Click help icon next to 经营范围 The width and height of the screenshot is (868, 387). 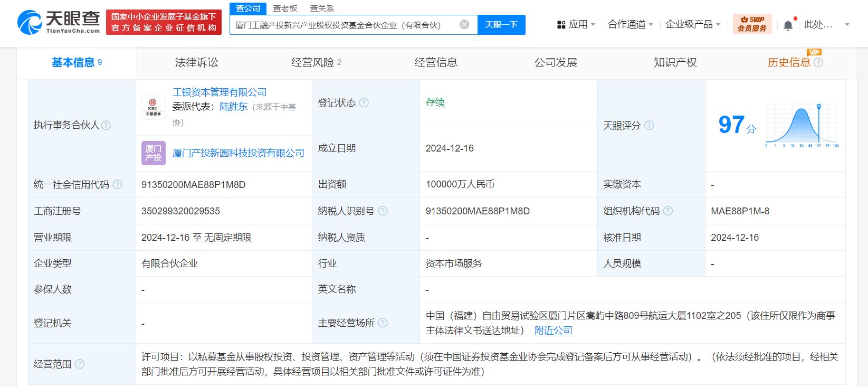pos(79,364)
